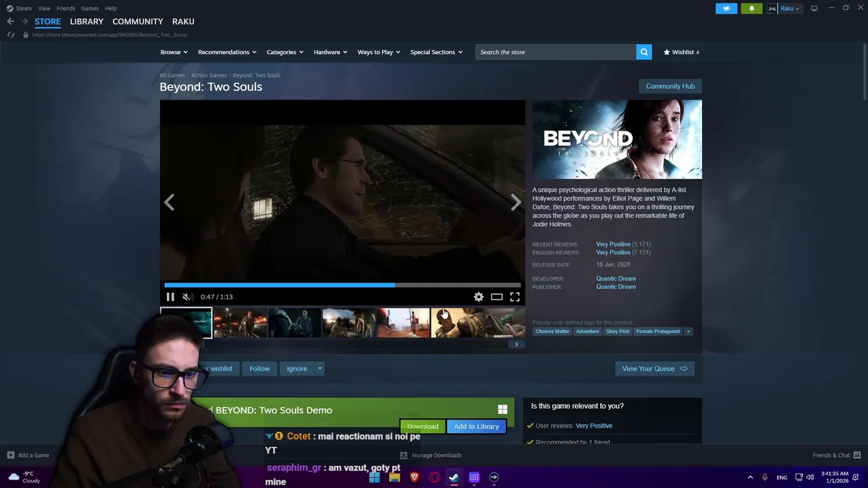Open the Friends menu
Image resolution: width=868 pixels, height=488 pixels.
pyautogui.click(x=66, y=8)
